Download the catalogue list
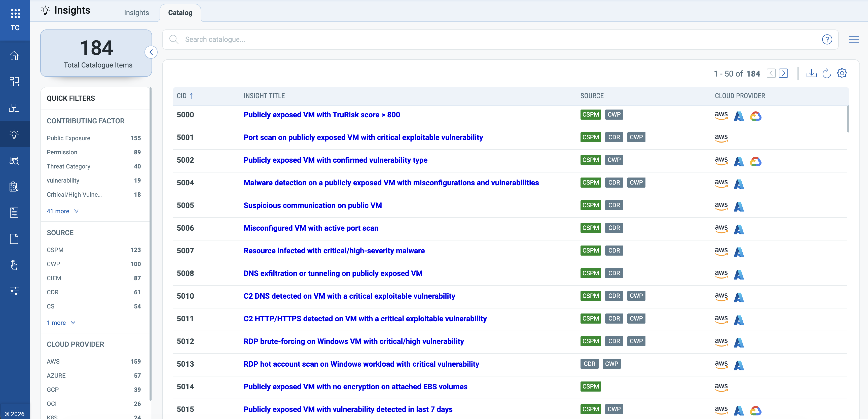The height and width of the screenshot is (419, 868). [811, 73]
